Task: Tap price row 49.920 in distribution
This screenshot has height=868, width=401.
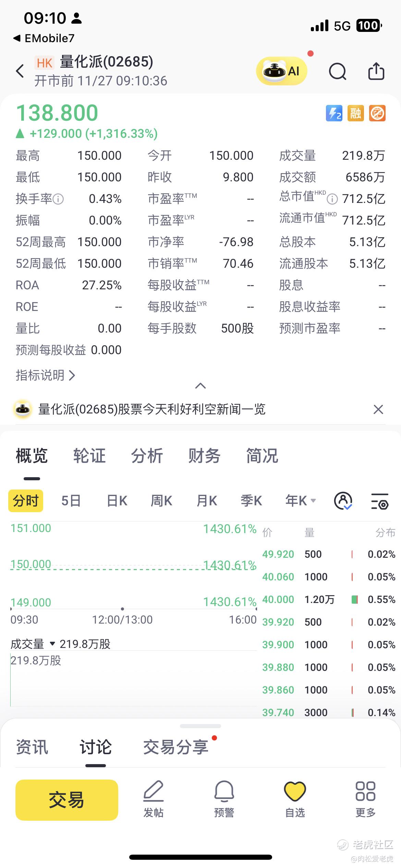Action: [x=328, y=554]
